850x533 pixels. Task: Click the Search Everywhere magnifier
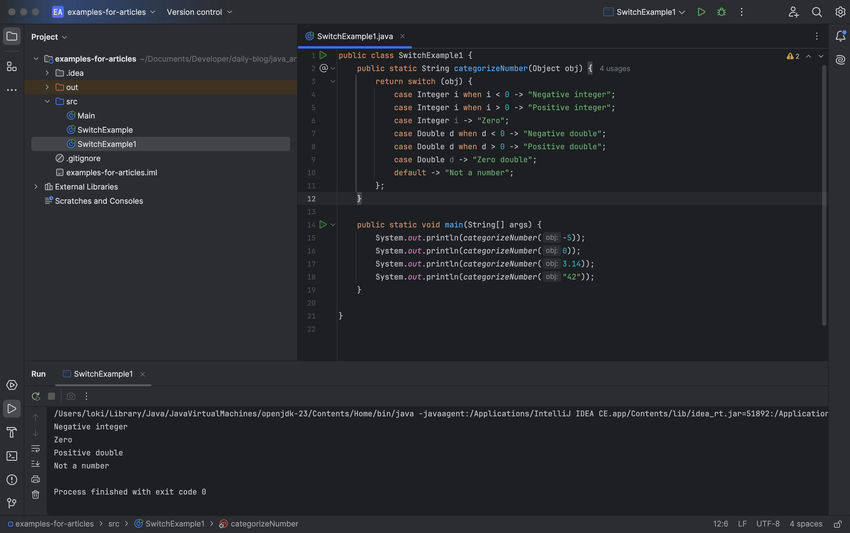click(817, 12)
